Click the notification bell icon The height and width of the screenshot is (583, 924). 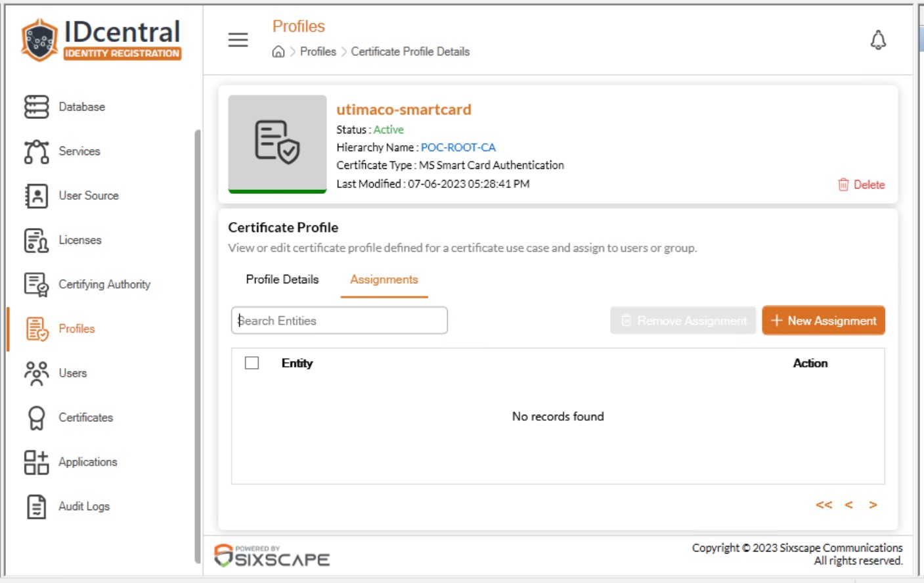[878, 40]
